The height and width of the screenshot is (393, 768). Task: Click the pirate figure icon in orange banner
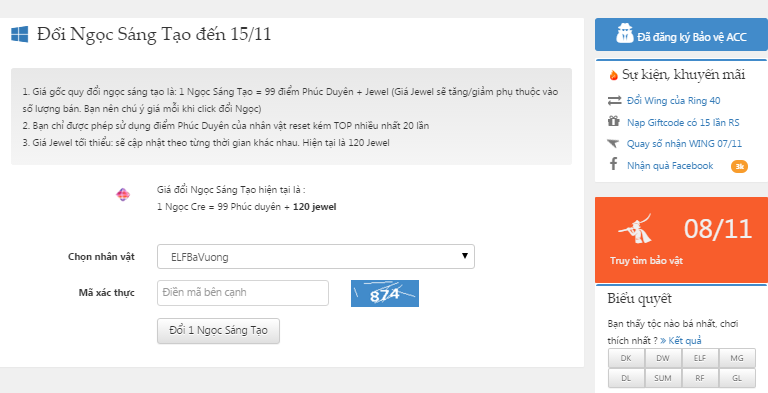click(635, 228)
